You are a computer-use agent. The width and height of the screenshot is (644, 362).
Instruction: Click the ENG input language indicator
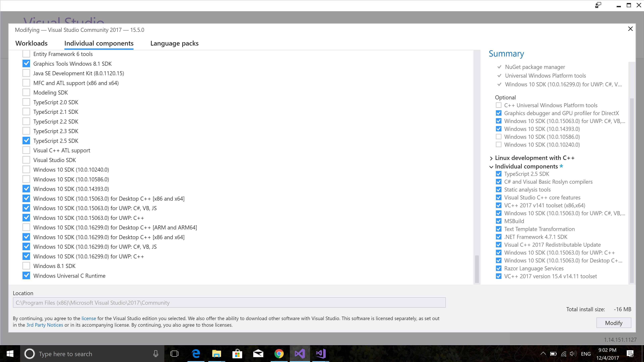coord(586,354)
